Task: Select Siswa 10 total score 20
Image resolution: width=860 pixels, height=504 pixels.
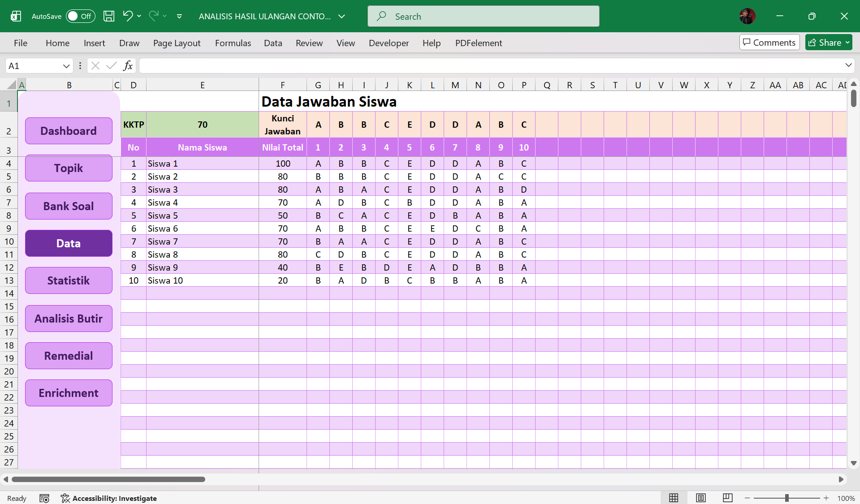Action: [x=283, y=280]
